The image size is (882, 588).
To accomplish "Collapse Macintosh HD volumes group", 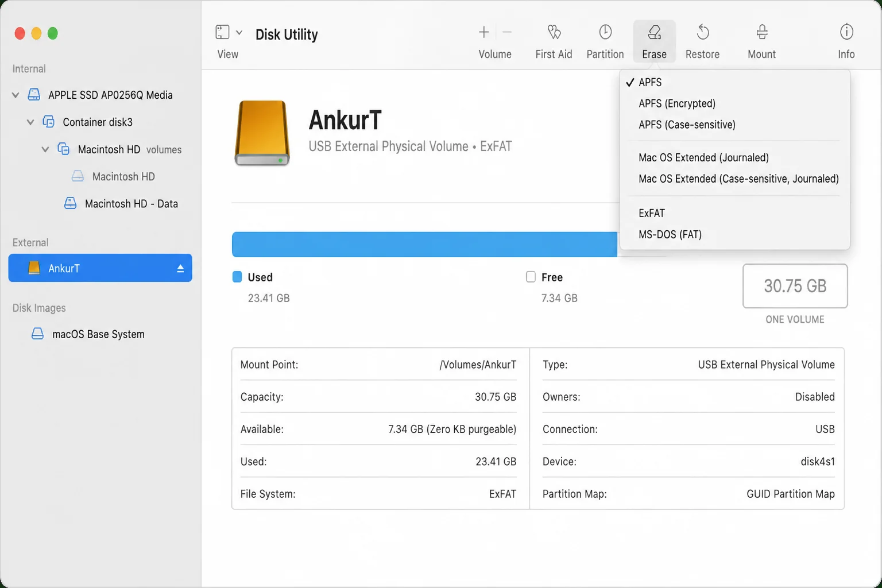I will 45,149.
